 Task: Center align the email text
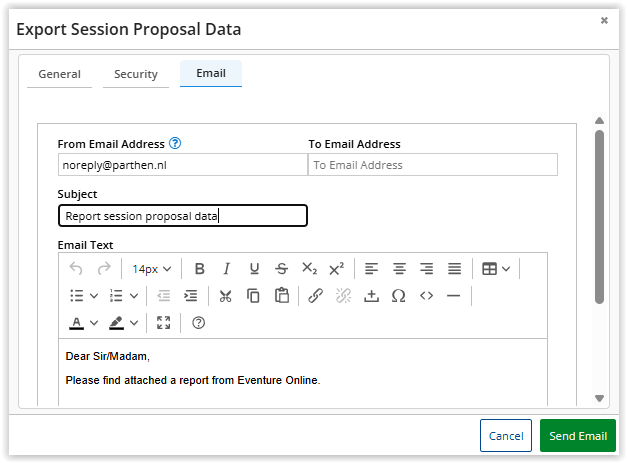click(399, 269)
